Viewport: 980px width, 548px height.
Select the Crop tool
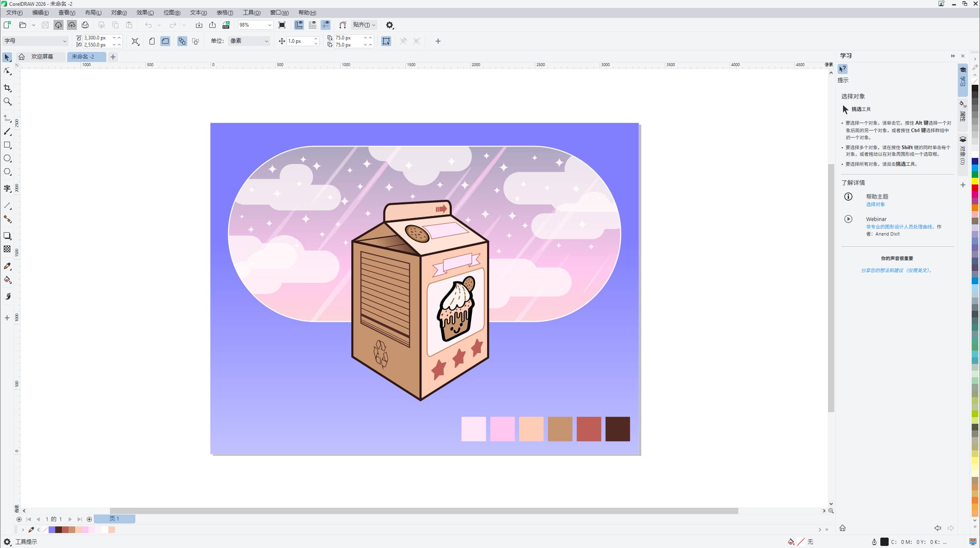coord(7,88)
